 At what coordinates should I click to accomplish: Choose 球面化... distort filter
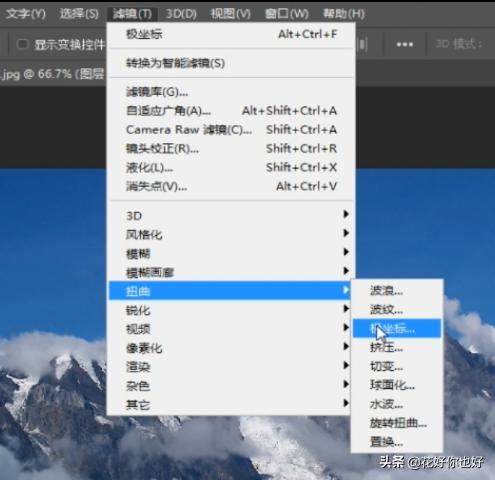point(397,385)
